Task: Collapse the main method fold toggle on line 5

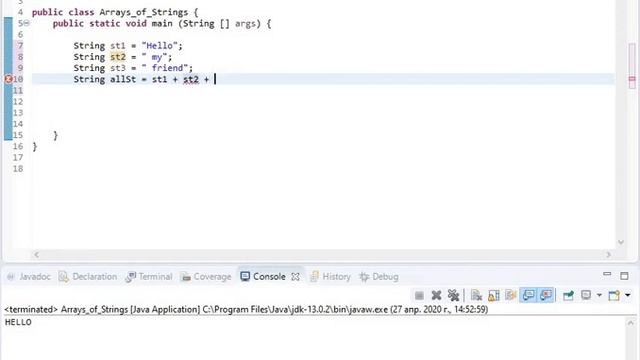Action: coord(27,23)
